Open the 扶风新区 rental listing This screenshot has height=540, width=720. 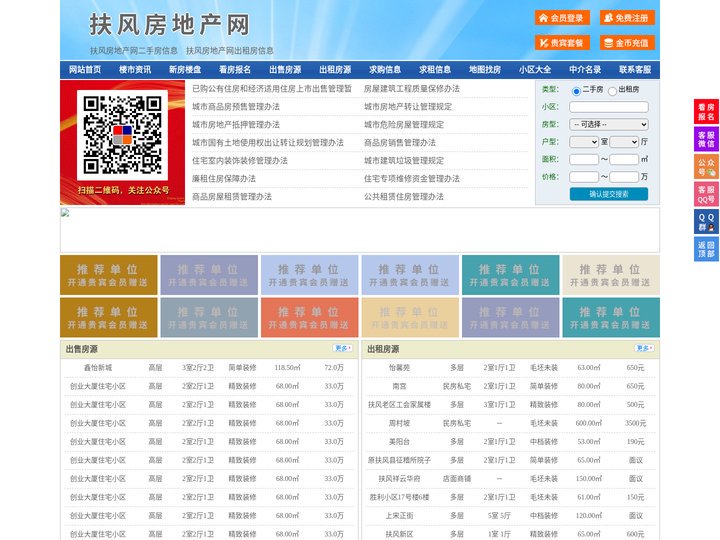pyautogui.click(x=399, y=534)
